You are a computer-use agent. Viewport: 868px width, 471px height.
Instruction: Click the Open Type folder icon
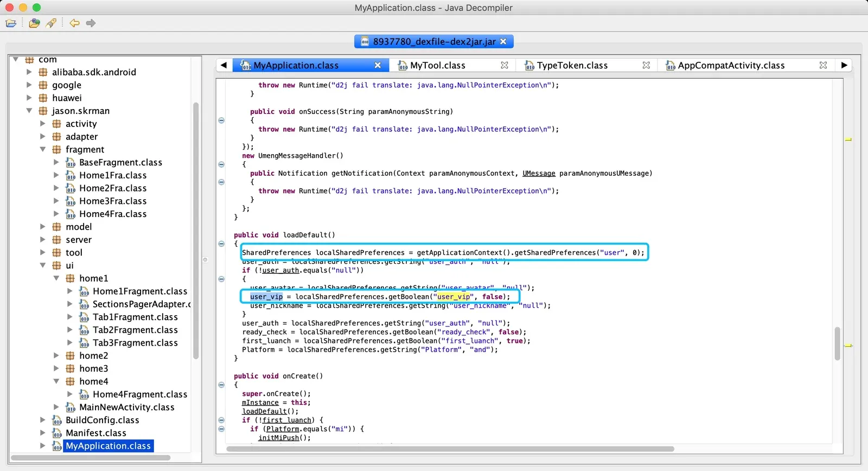click(x=34, y=23)
